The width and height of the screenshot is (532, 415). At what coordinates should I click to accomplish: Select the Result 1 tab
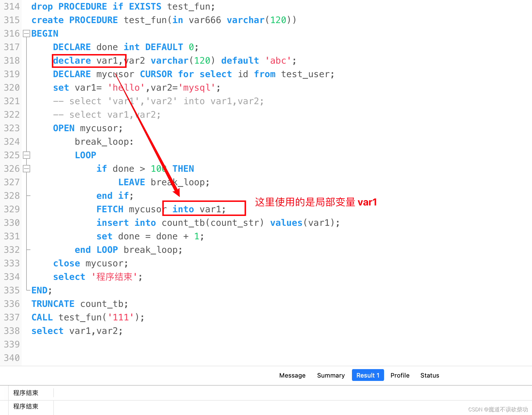point(368,375)
